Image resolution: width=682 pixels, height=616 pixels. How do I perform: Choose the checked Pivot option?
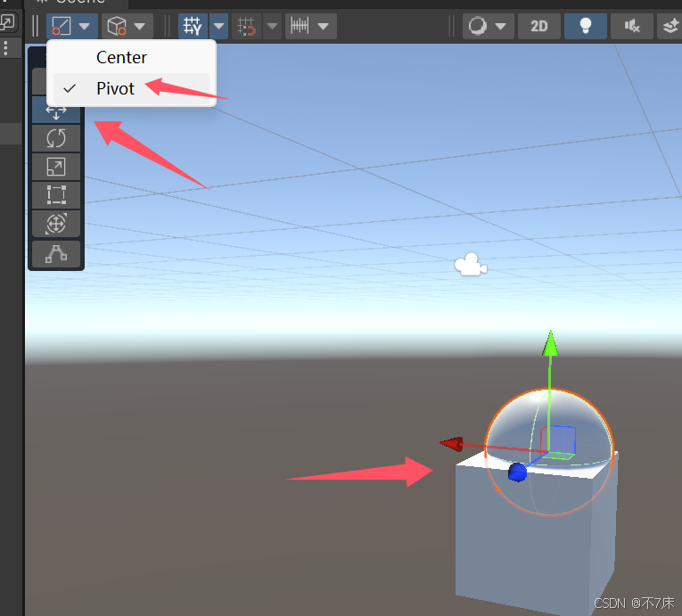[131, 89]
